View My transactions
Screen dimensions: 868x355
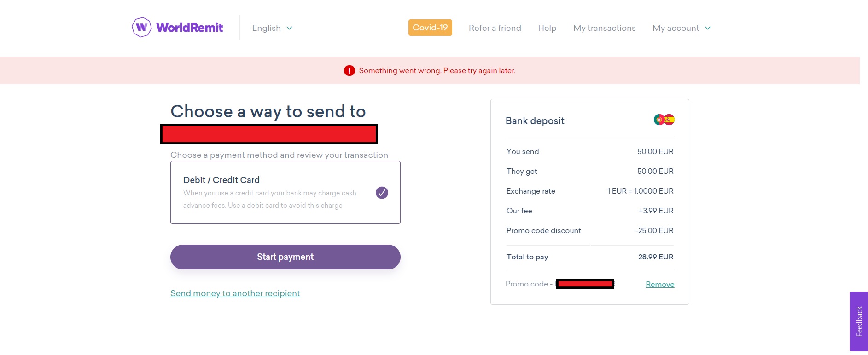point(604,28)
